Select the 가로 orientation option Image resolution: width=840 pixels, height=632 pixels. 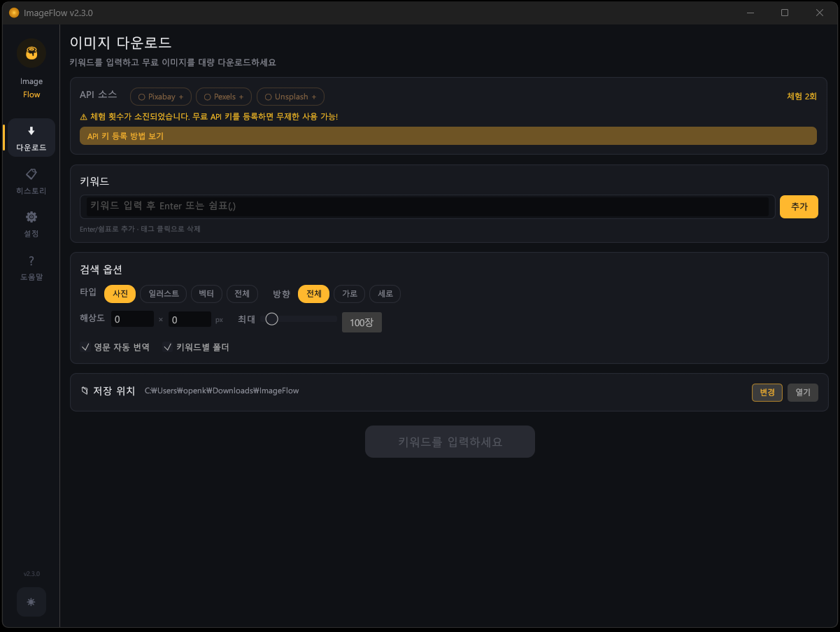point(350,294)
